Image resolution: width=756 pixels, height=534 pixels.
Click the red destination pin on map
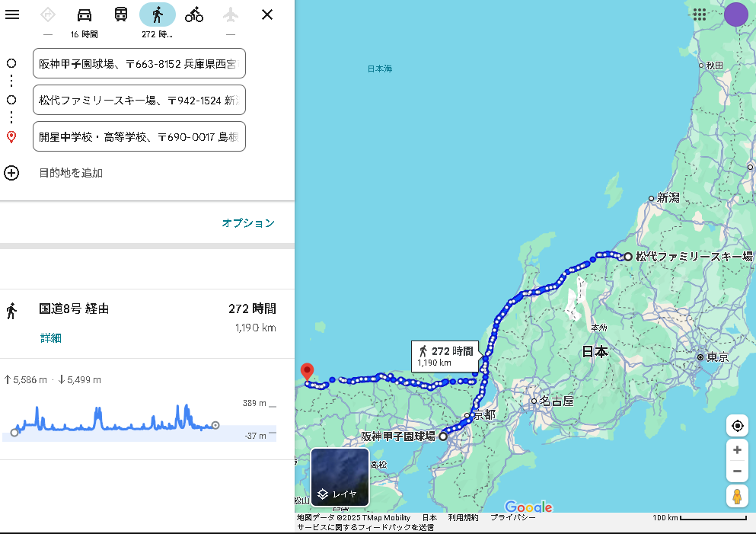[x=307, y=373]
